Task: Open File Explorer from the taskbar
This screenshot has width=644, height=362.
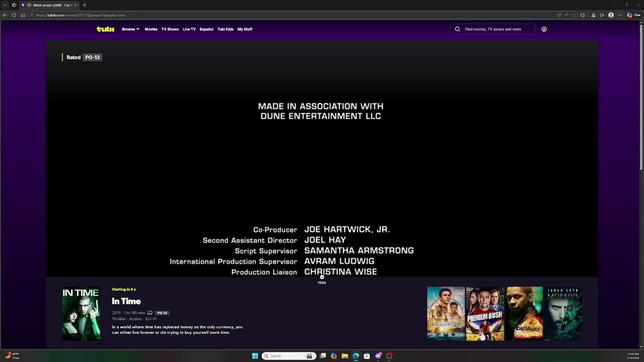Action: (345, 356)
